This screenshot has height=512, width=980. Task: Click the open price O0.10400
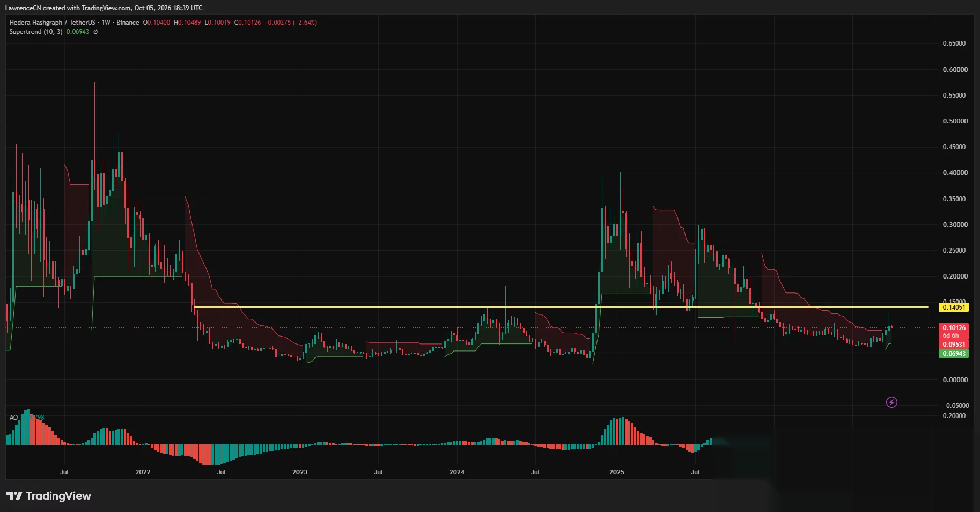click(157, 23)
